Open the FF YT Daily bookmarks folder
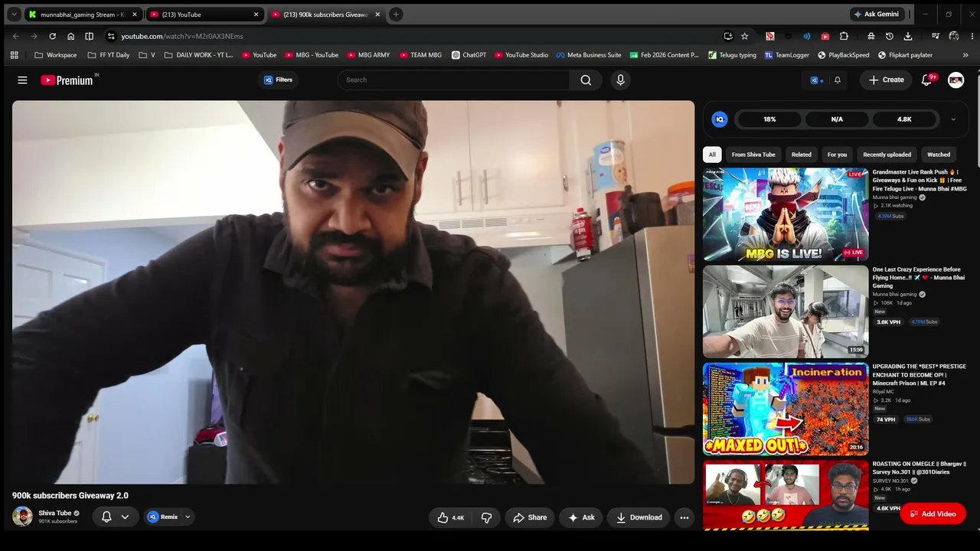Viewport: 980px width, 551px height. (x=109, y=55)
